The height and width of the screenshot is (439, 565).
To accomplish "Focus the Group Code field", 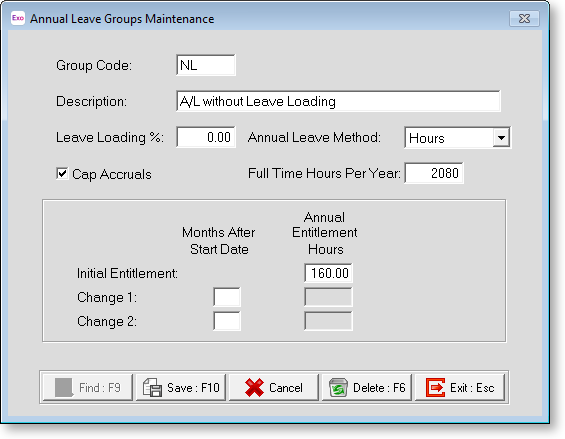I will 206,65.
